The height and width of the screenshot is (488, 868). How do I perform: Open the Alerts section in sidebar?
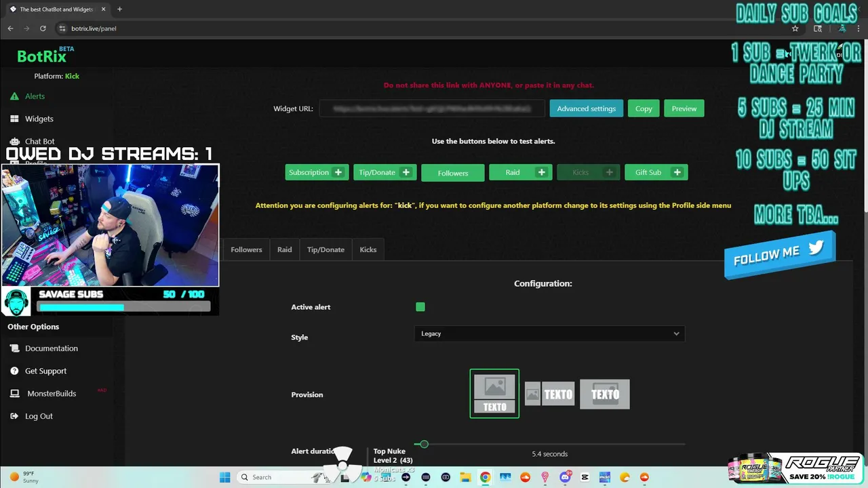pos(35,96)
